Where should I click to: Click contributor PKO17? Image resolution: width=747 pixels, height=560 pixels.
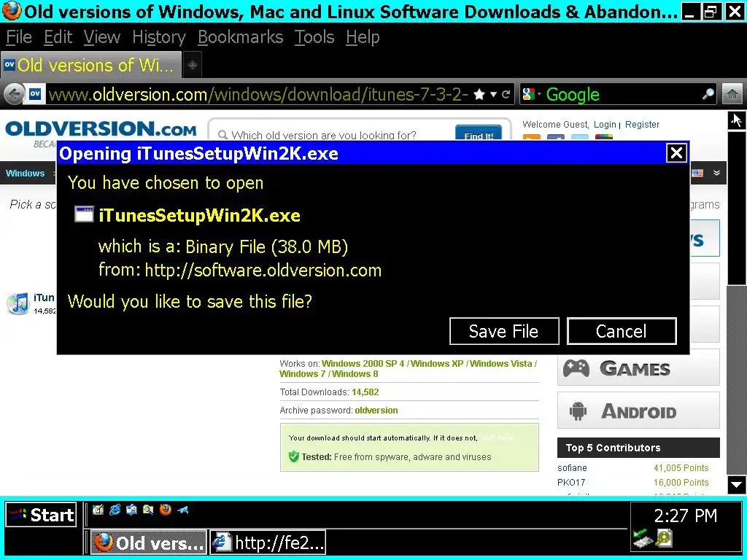point(571,482)
